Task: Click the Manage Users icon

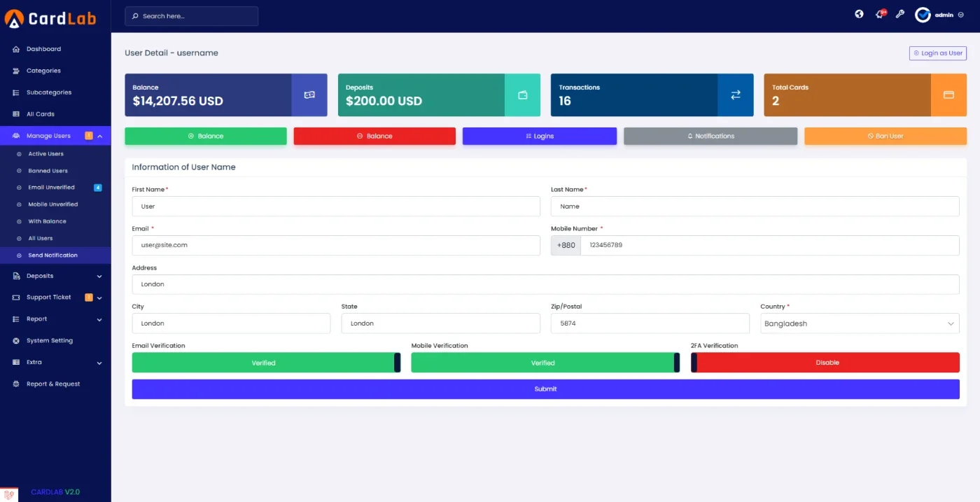Action: click(16, 136)
